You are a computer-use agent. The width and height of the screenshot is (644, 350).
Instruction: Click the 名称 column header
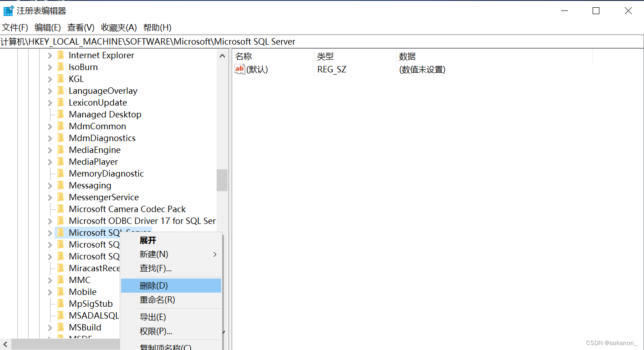pos(273,56)
